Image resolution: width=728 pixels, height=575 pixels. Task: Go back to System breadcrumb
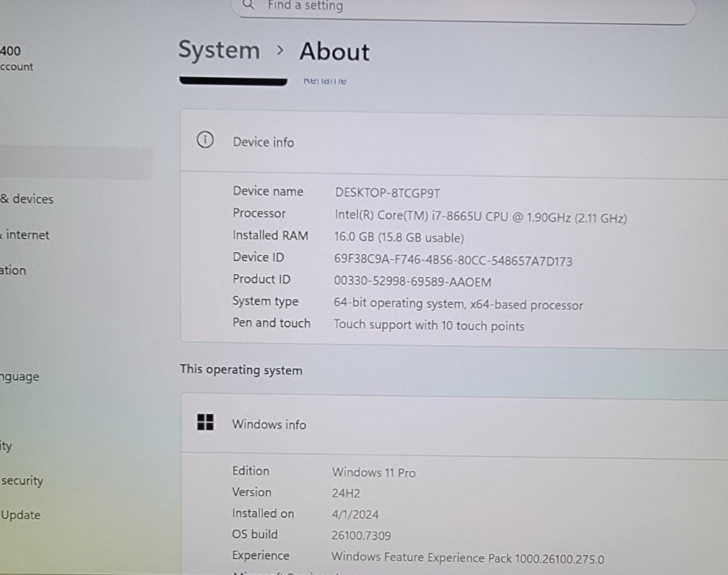219,50
